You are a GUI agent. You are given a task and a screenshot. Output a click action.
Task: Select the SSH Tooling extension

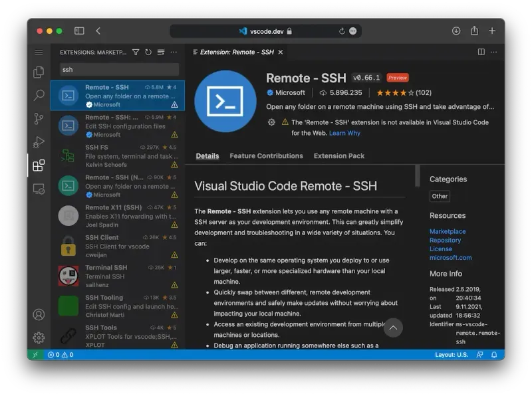pos(118,306)
